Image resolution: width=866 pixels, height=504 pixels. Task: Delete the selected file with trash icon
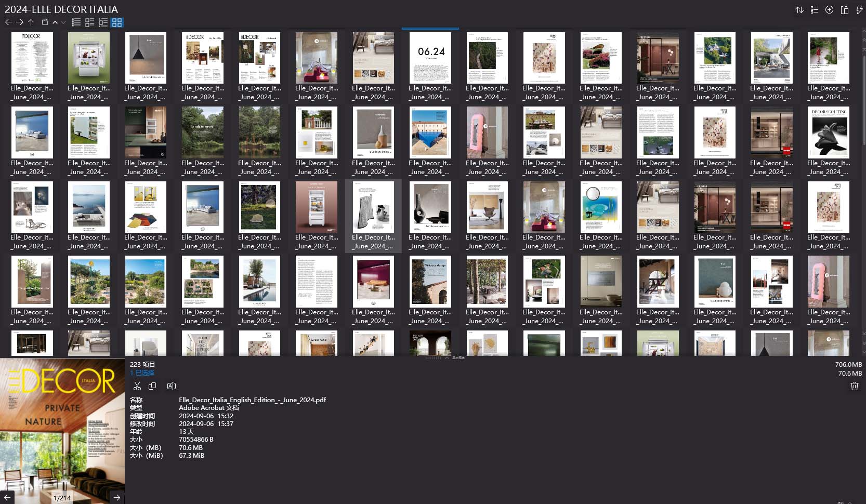coord(854,386)
